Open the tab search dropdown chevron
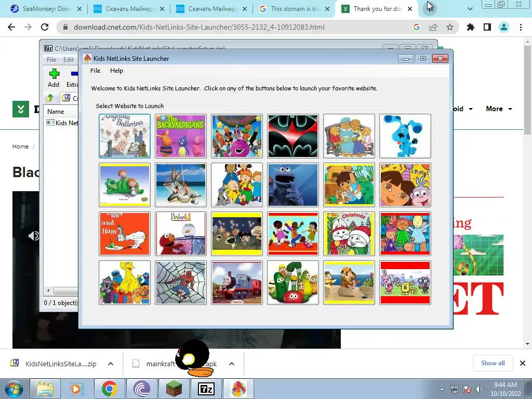532x399 pixels. click(470, 9)
